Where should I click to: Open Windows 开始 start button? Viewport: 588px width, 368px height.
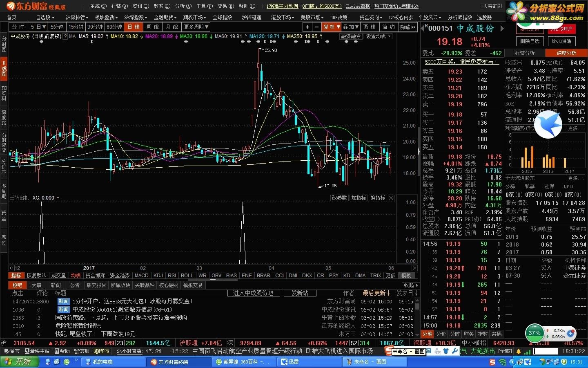[x=19, y=362]
